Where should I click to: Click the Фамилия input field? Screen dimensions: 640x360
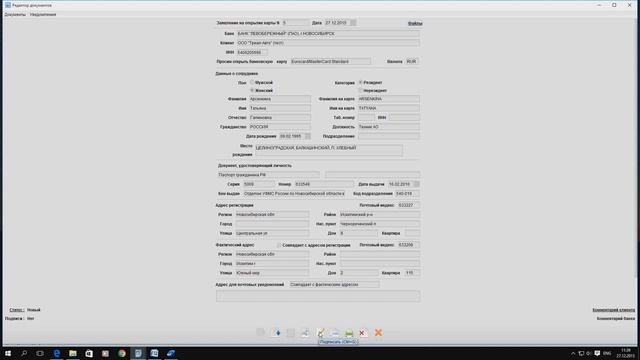pos(280,99)
